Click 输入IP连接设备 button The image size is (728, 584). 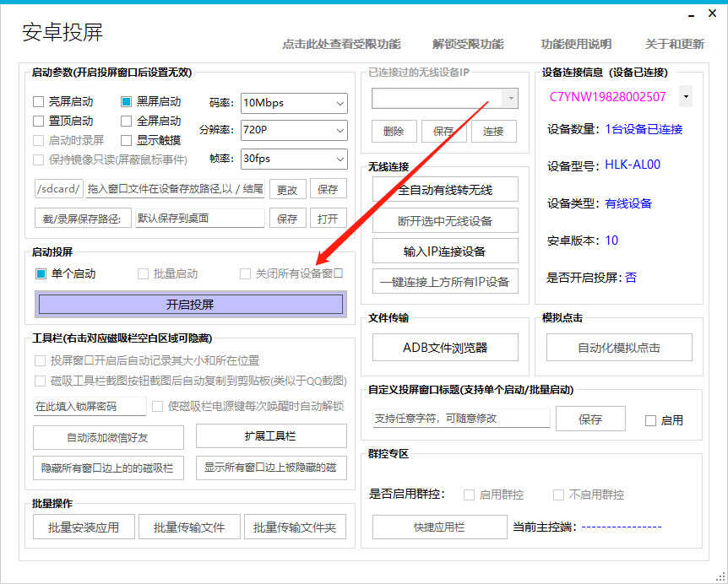[x=445, y=251]
